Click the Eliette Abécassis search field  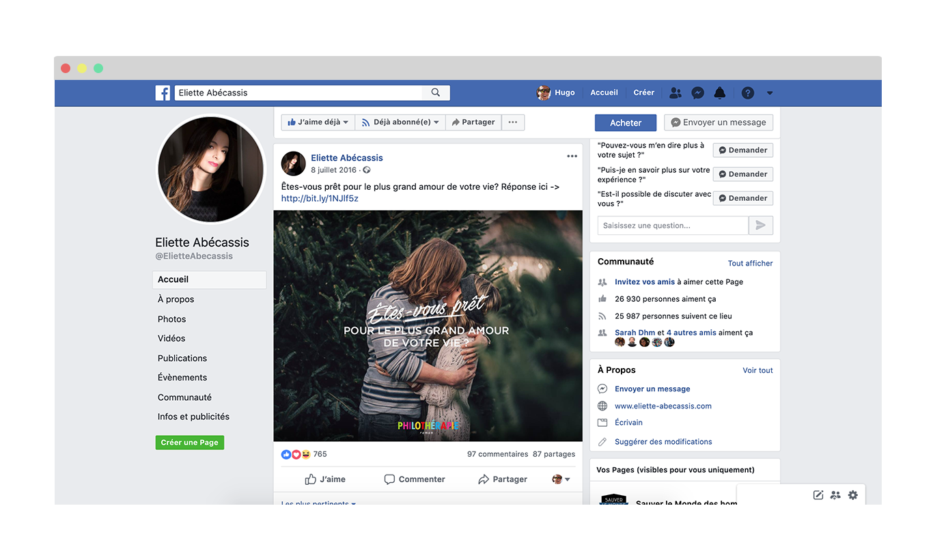pos(298,93)
